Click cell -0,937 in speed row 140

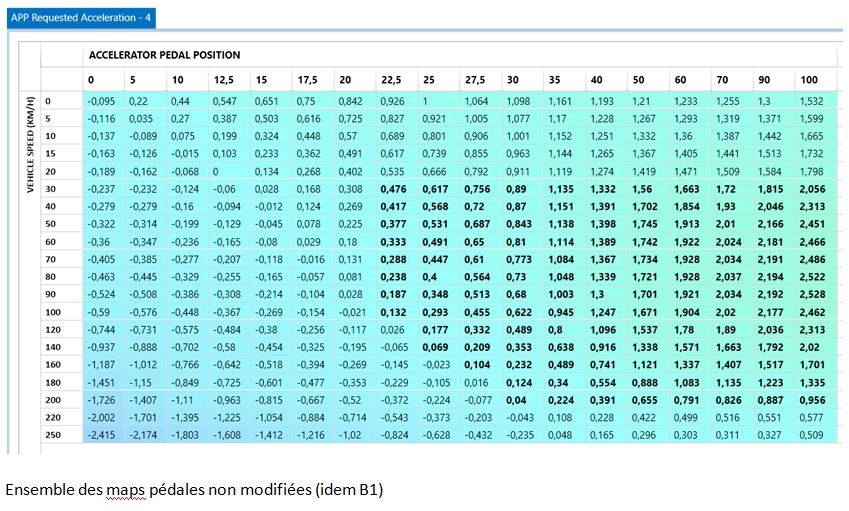click(x=101, y=347)
